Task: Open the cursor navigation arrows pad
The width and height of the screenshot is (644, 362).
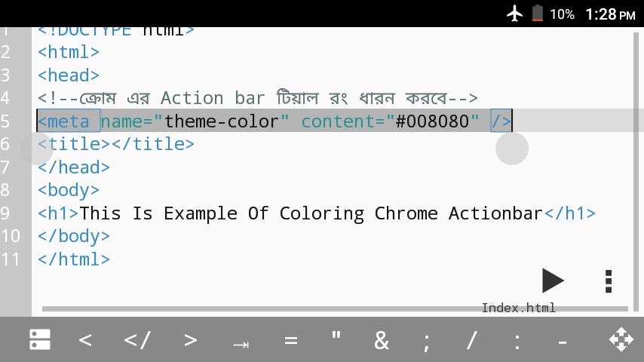Action: (x=621, y=340)
